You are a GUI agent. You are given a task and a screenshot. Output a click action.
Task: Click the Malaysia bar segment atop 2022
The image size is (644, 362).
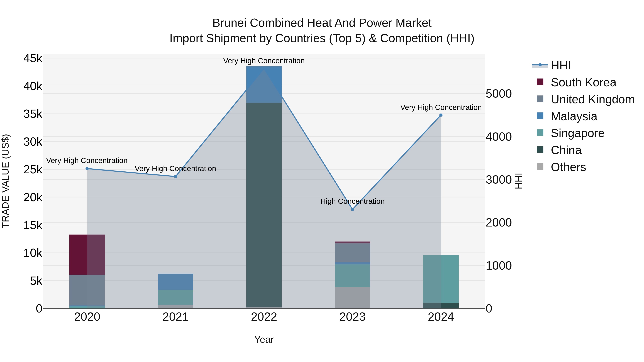coord(264,84)
